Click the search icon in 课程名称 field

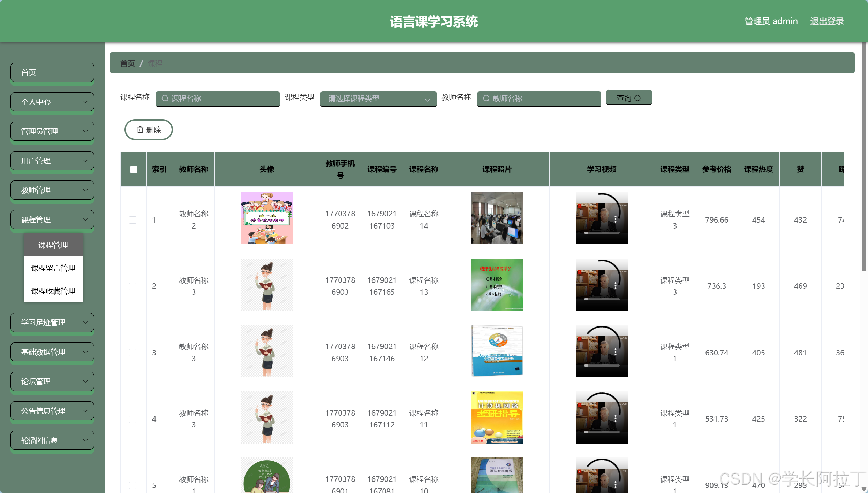165,99
